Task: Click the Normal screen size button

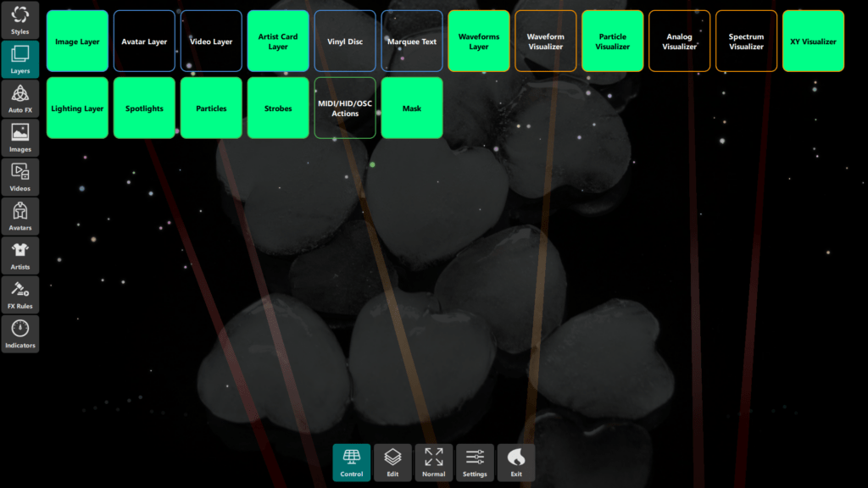Action: pyautogui.click(x=433, y=463)
